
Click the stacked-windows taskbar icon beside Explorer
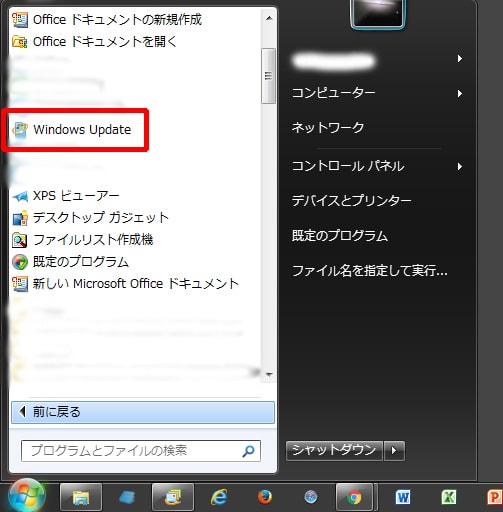pyautogui.click(x=173, y=497)
